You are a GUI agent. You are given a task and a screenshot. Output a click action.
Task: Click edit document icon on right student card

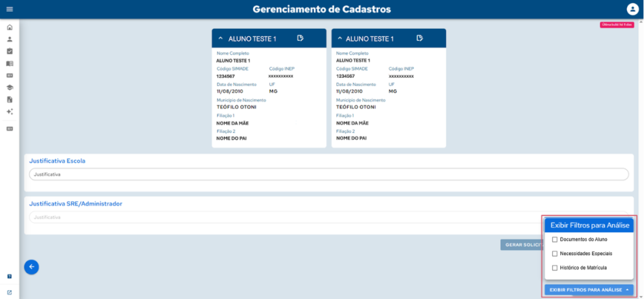point(419,38)
